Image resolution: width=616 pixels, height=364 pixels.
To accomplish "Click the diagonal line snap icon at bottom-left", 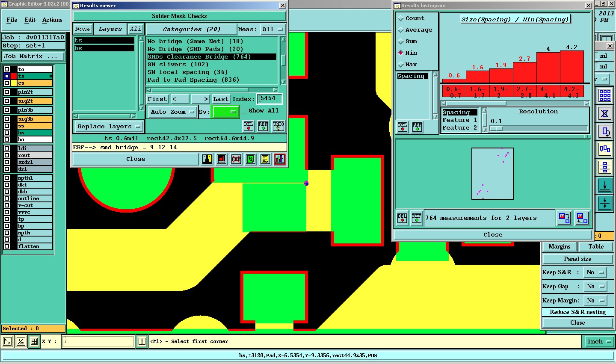I will point(21,341).
